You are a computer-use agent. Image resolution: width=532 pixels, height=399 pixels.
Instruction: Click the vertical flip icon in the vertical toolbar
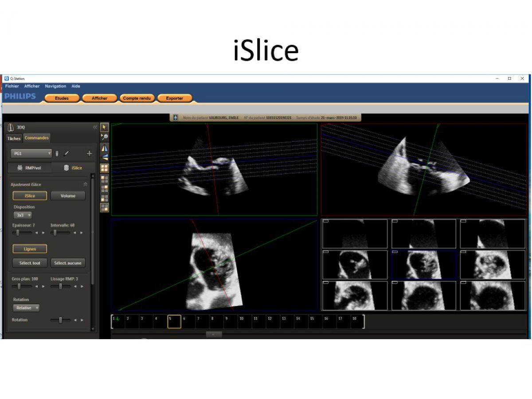point(105,157)
